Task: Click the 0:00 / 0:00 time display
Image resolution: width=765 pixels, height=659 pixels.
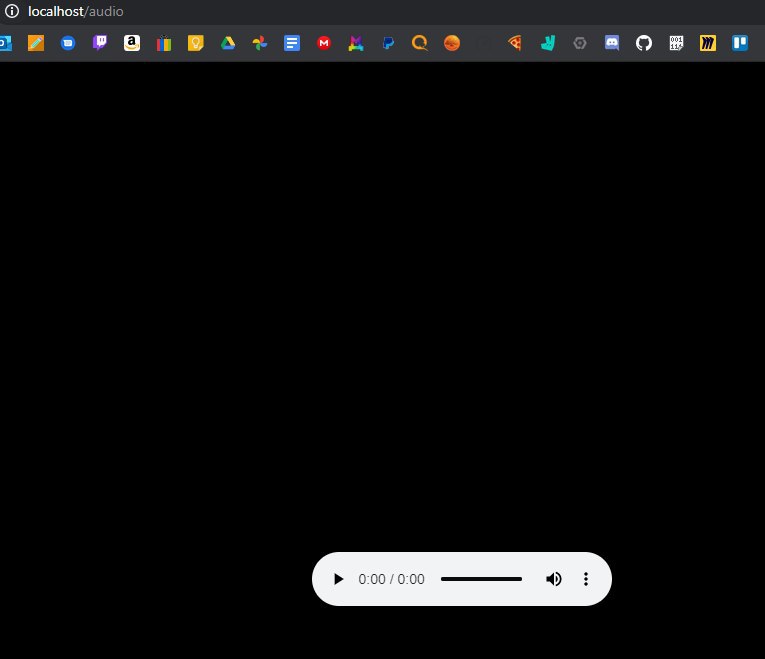Action: point(391,579)
